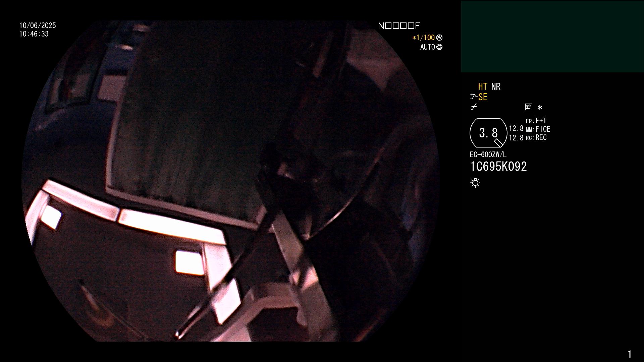644x362 pixels.
Task: Click the 12.8 value beside RC row
Action: coord(516,138)
